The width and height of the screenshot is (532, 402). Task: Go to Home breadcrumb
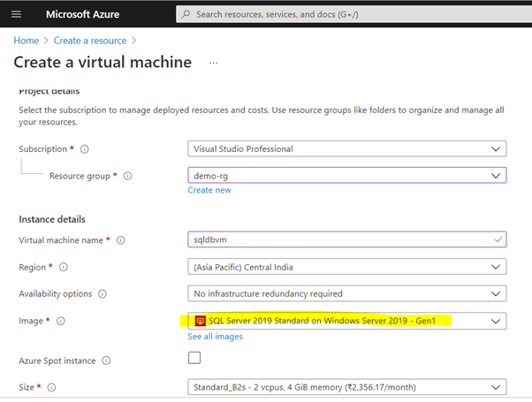27,41
